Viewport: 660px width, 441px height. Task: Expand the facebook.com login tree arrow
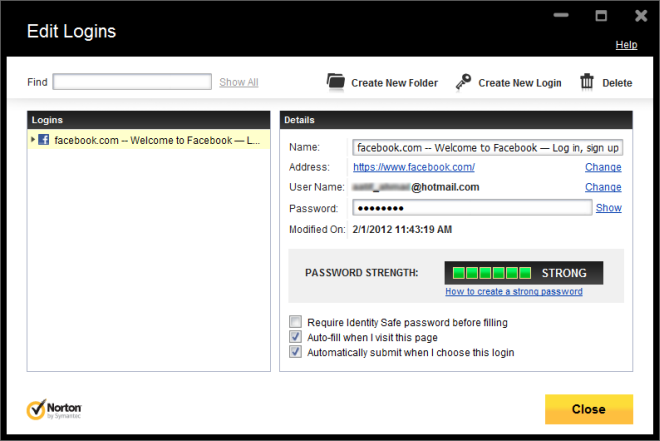click(33, 139)
